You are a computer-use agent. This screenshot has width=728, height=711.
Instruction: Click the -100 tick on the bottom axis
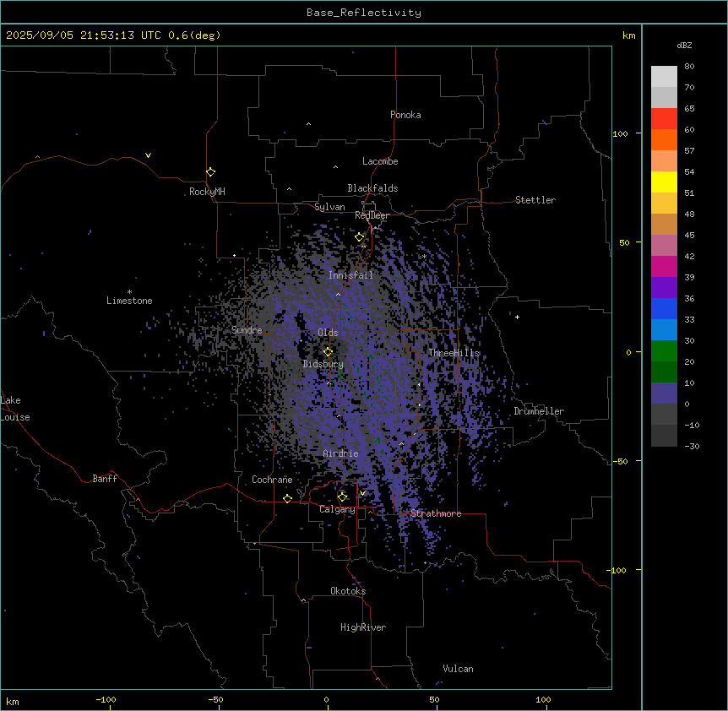click(x=106, y=699)
